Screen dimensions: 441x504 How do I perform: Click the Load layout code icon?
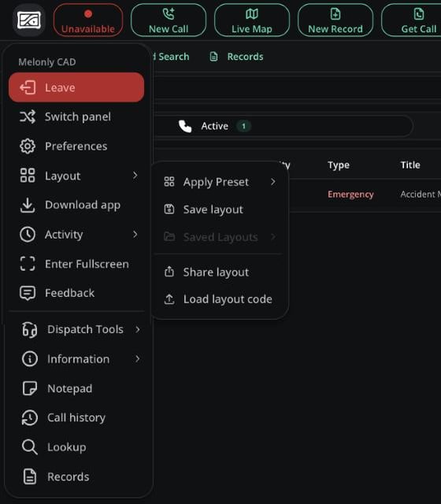pyautogui.click(x=169, y=299)
